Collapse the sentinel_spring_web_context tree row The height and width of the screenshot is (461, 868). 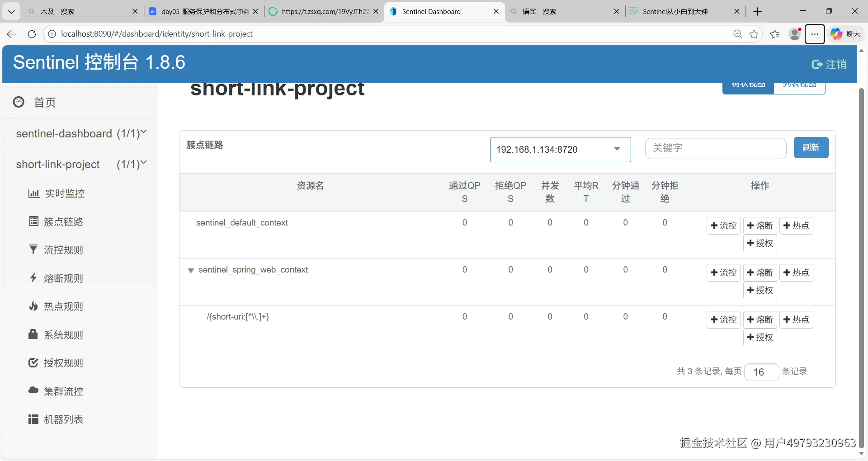pos(191,270)
